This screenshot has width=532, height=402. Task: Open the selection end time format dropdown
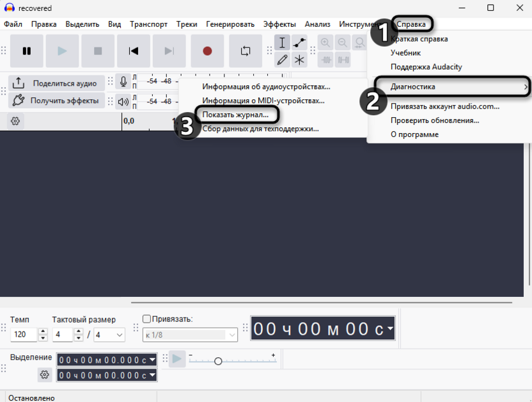pos(152,375)
